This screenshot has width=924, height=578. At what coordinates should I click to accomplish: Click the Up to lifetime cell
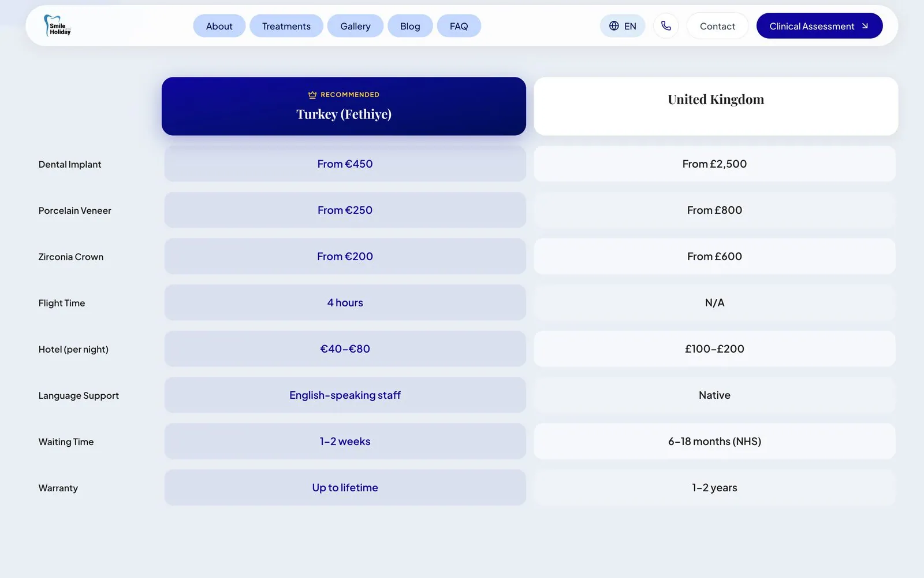[x=345, y=487]
